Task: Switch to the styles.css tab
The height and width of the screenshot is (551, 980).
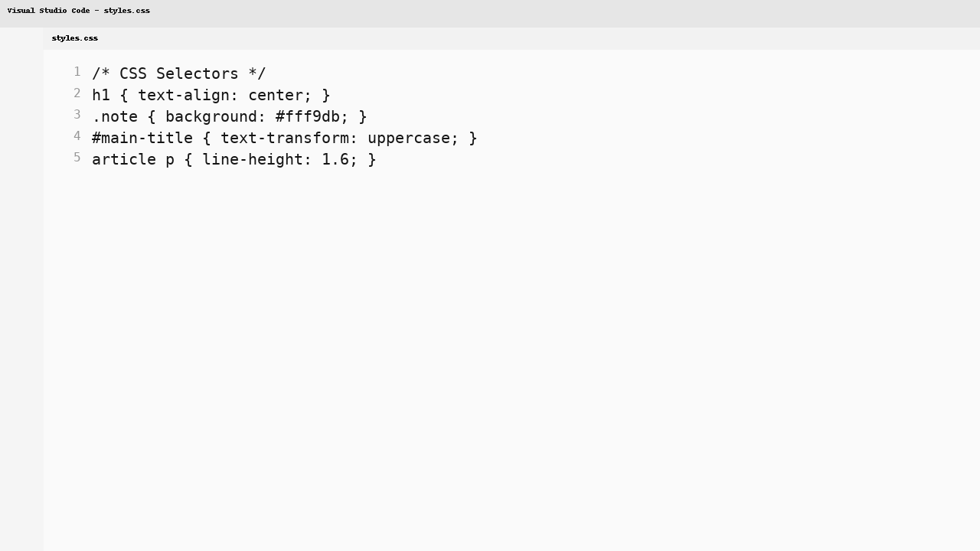Action: pyautogui.click(x=74, y=37)
